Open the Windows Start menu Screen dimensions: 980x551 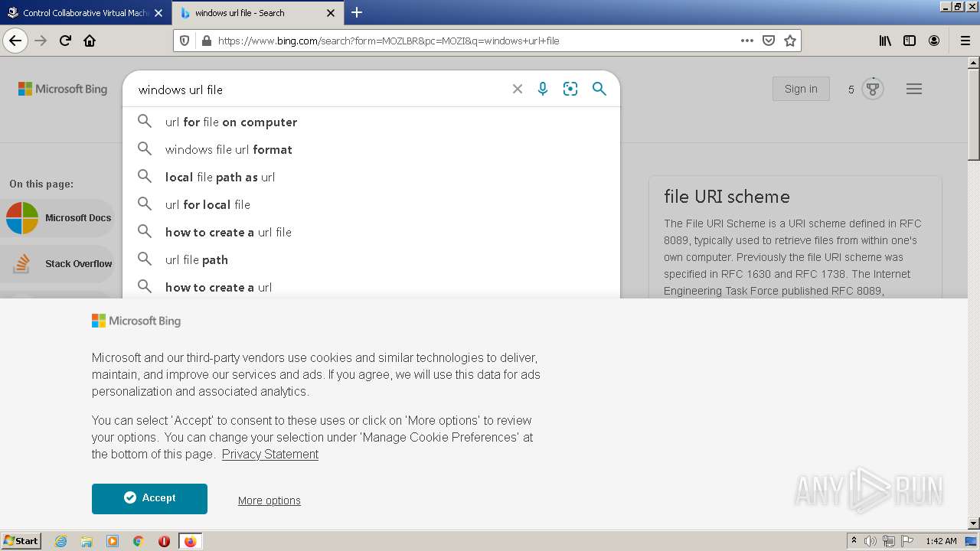(21, 541)
